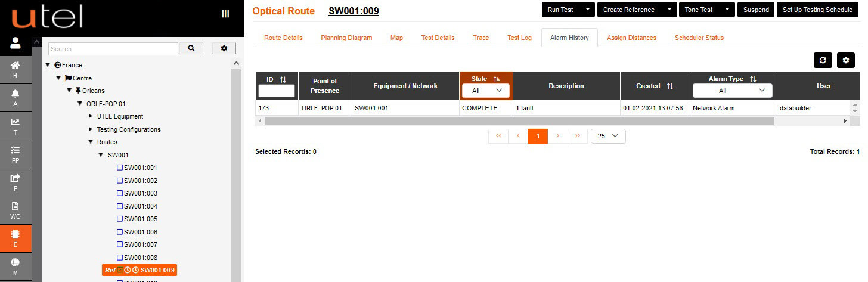Open the Planning Diagram tab

346,38
